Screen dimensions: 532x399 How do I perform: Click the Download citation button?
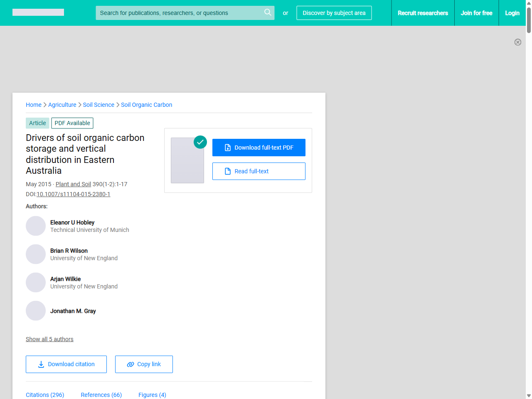pos(66,364)
